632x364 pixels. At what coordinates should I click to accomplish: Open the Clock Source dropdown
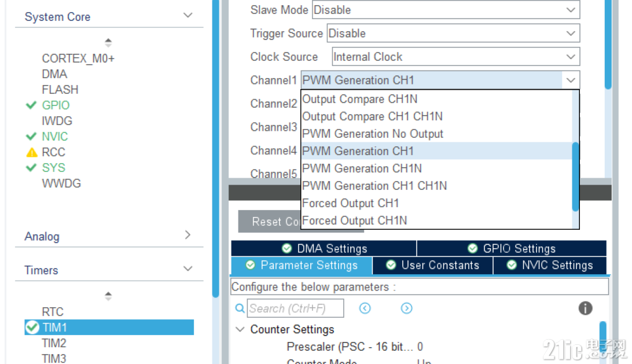pyautogui.click(x=570, y=56)
